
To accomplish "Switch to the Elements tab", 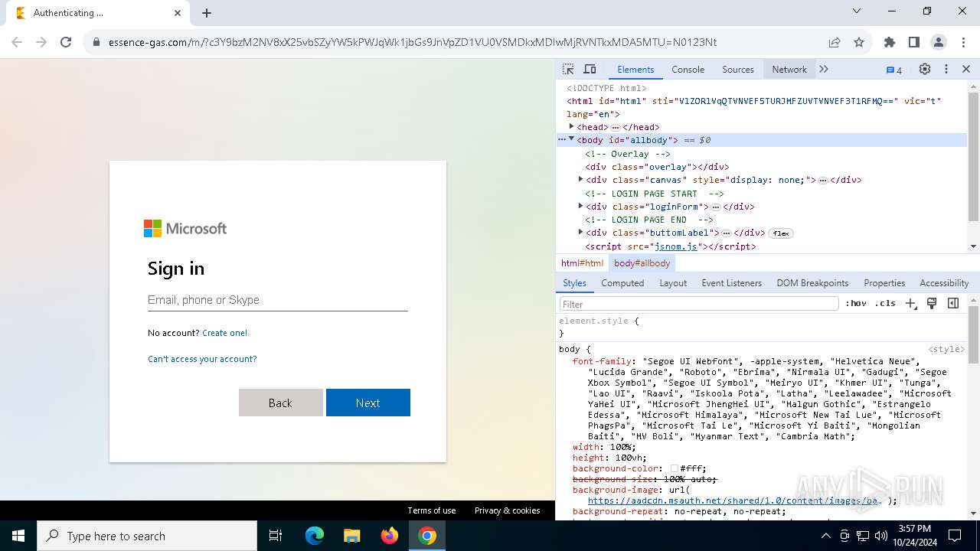I will pyautogui.click(x=635, y=70).
